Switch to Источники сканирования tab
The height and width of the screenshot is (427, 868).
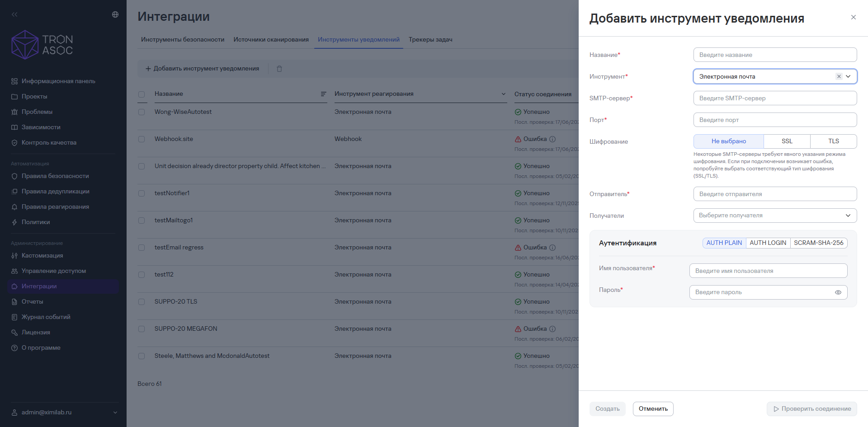[271, 40]
